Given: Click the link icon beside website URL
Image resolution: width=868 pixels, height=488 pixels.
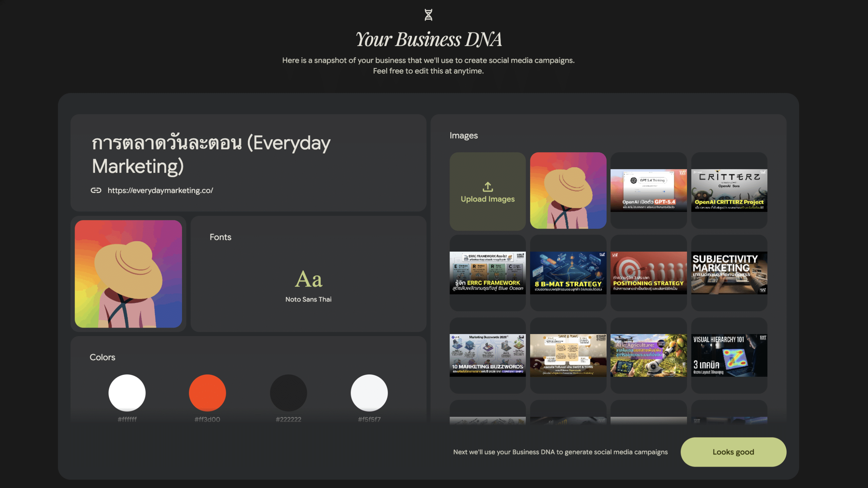Looking at the screenshot, I should pyautogui.click(x=96, y=190).
